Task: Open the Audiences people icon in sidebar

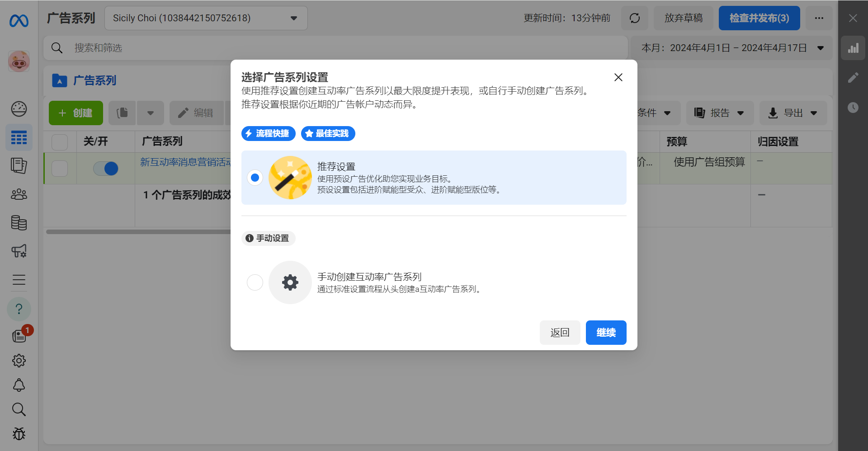Action: 19,194
